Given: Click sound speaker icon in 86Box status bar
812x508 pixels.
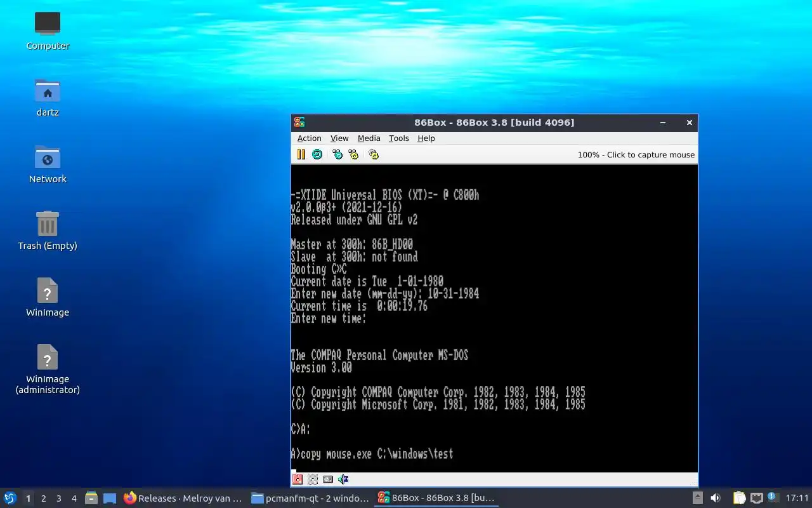Looking at the screenshot, I should 343,479.
